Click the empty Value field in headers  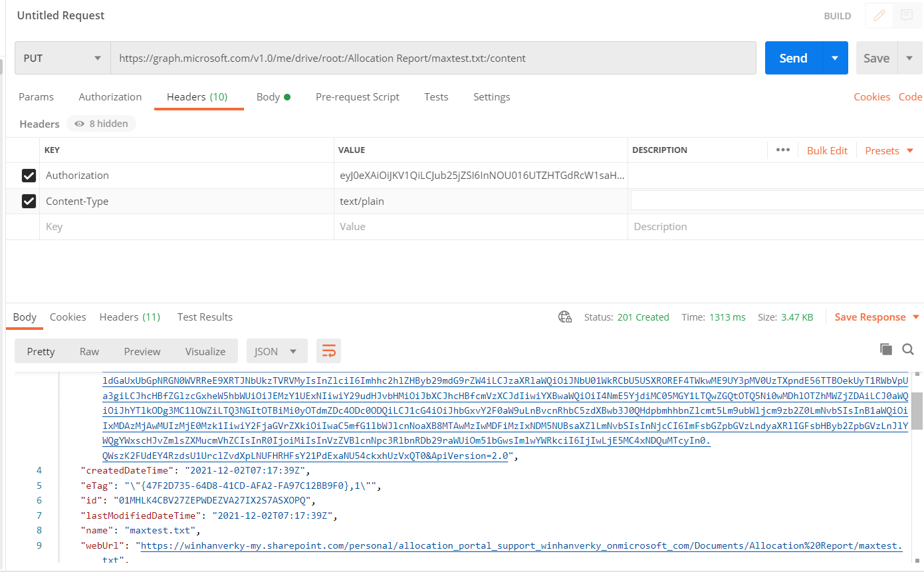tap(481, 227)
